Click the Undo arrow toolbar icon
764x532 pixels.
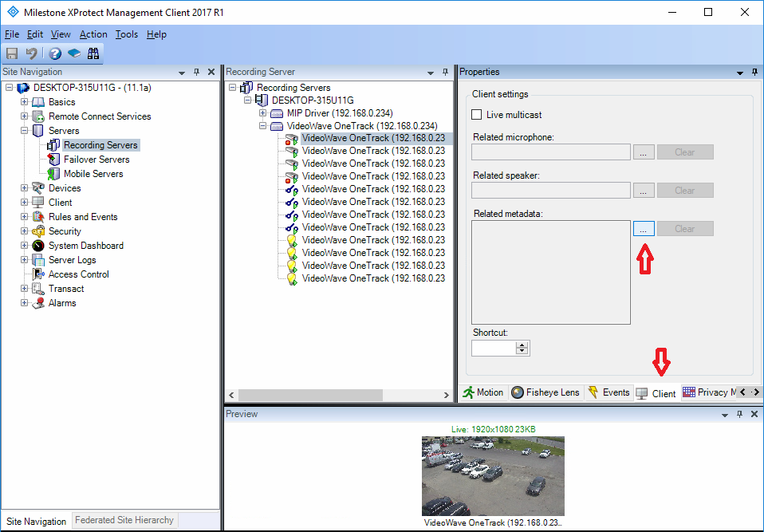tap(32, 53)
